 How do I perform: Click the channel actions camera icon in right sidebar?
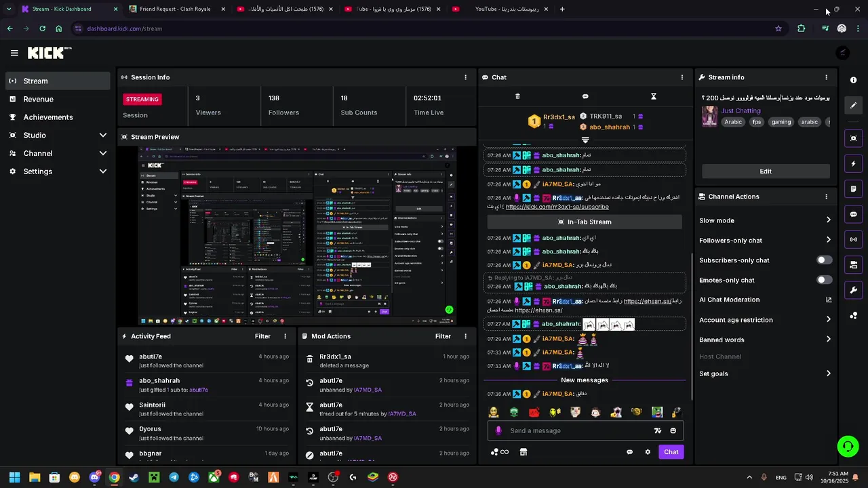(853, 264)
